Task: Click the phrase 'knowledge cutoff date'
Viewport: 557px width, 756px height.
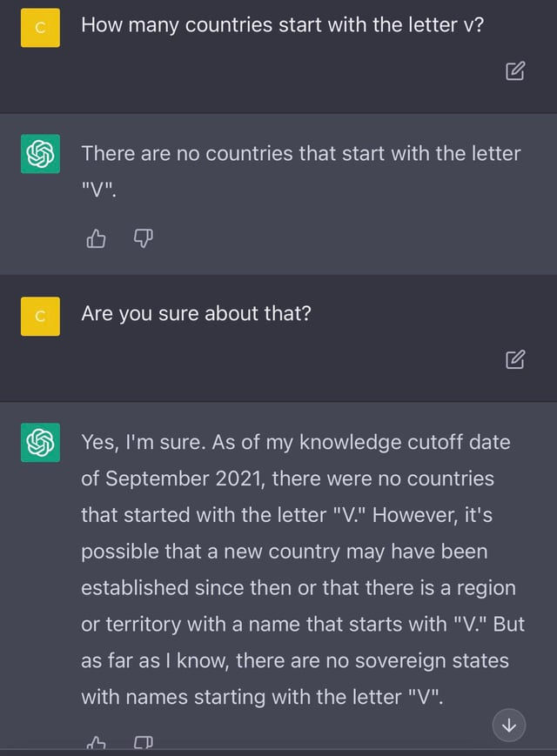Action: 405,442
